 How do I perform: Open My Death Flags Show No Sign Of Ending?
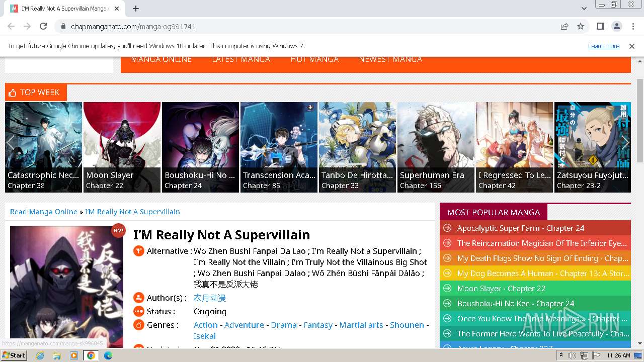coord(543,258)
